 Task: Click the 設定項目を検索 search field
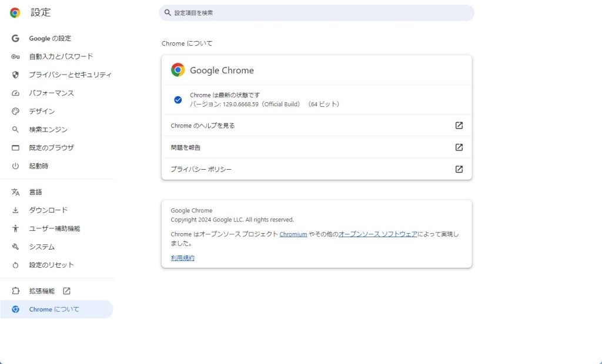317,13
